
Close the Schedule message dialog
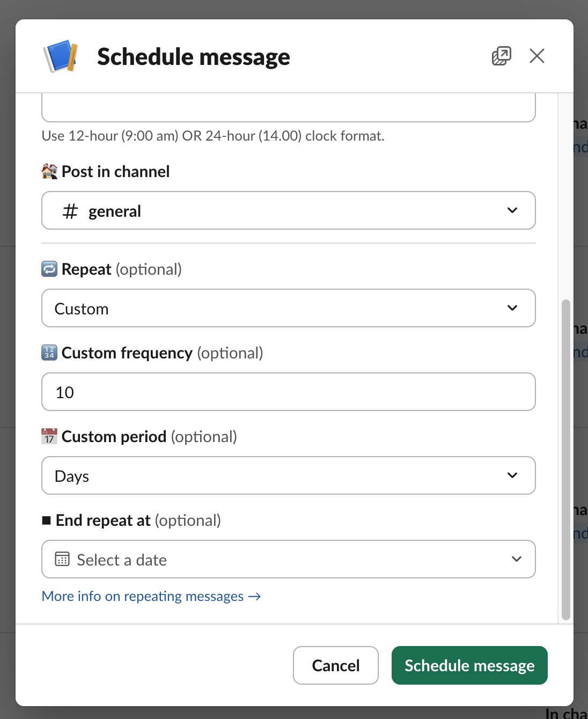[x=537, y=56]
